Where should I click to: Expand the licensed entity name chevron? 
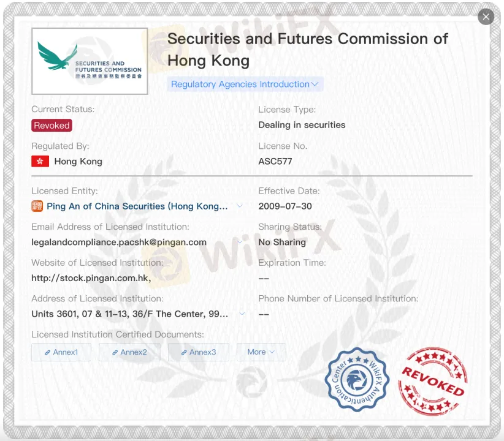click(240, 206)
